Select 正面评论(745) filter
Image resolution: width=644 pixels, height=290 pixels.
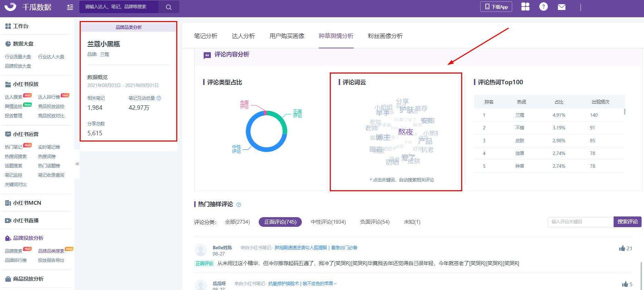(x=280, y=222)
